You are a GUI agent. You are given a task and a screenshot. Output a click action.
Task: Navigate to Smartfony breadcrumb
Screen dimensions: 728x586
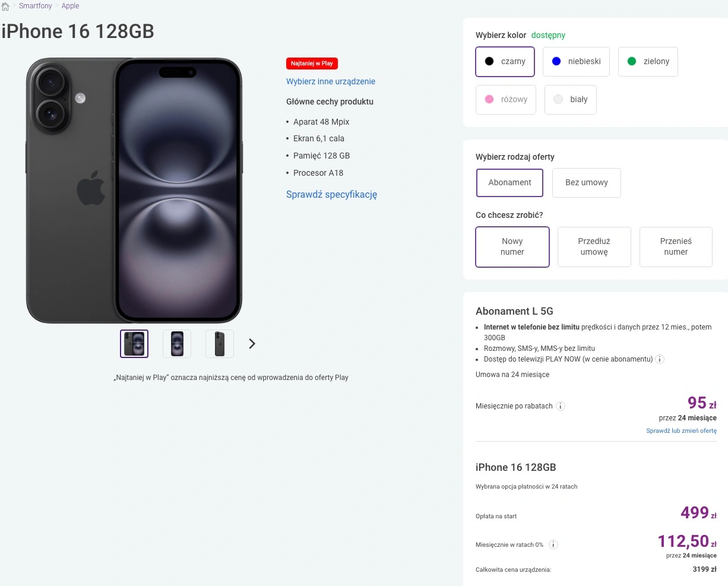click(x=36, y=6)
